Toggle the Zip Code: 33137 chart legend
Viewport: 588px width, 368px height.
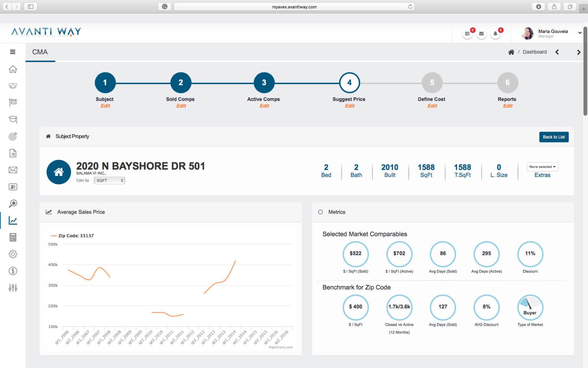coord(73,236)
